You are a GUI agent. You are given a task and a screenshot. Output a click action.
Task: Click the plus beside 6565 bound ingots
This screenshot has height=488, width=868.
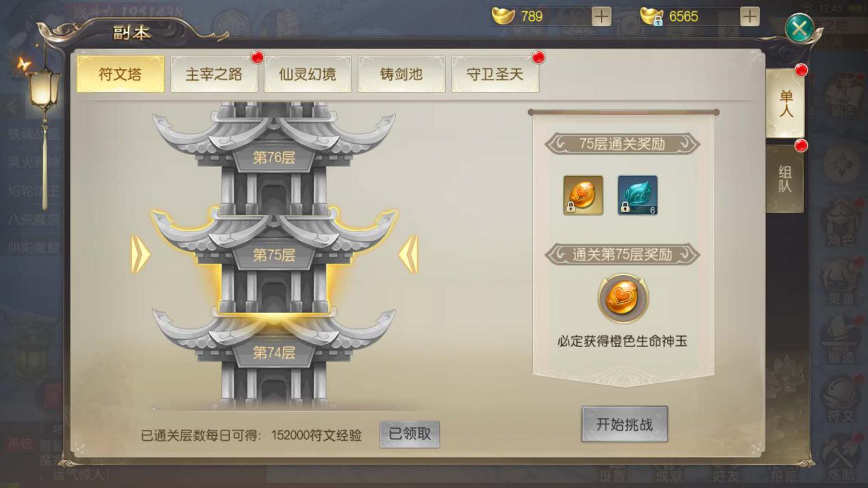coord(750,16)
